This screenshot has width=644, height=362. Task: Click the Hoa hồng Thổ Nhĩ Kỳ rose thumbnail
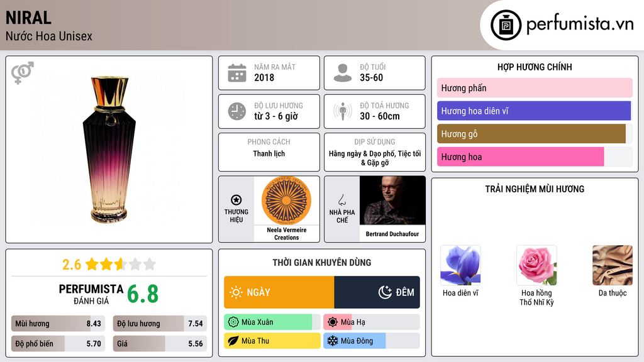536,266
